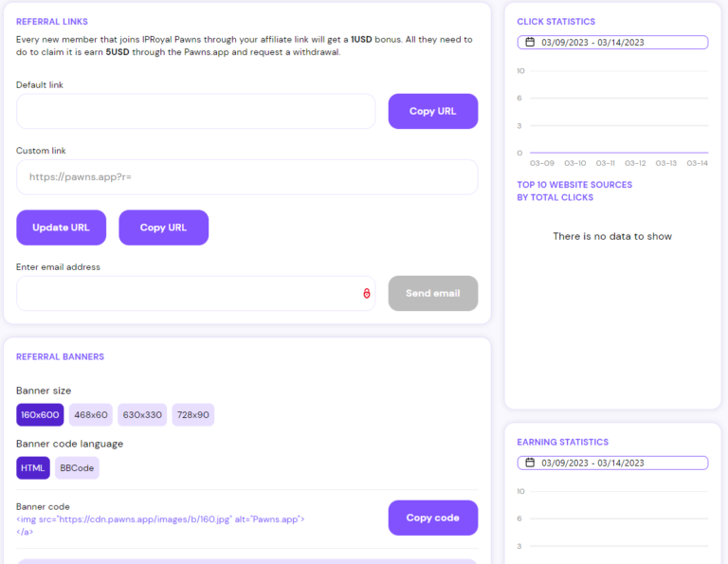Open the Click Statistics date range picker

point(612,43)
